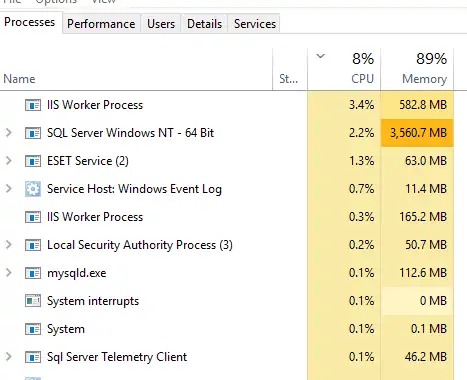
Task: Click the icon of IIS Worker Process using 165.2 MB
Action: [x=33, y=217]
